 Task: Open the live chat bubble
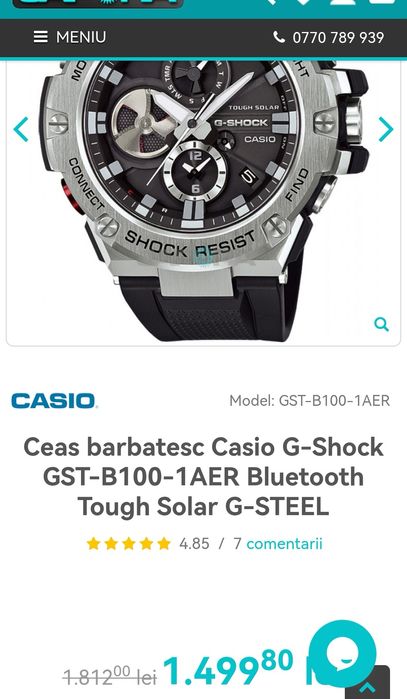[x=342, y=654]
